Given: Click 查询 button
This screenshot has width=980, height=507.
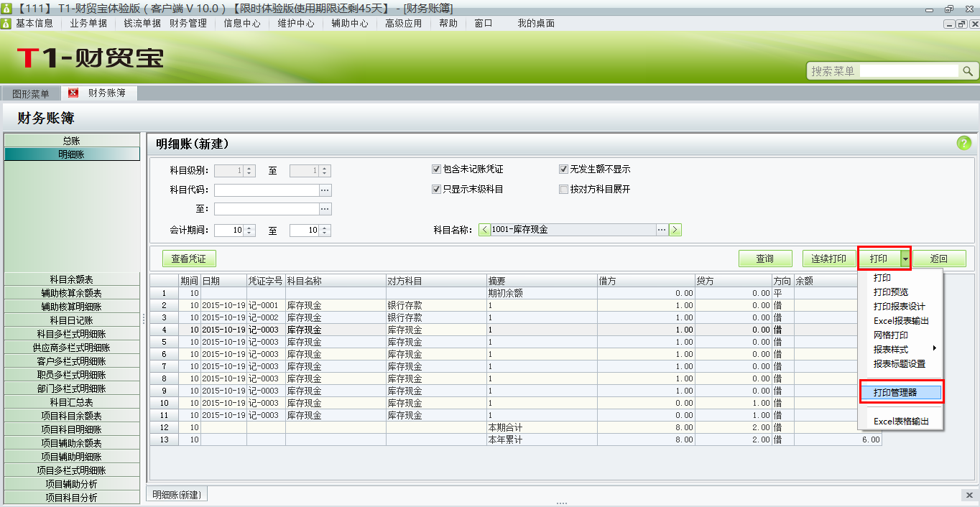Looking at the screenshot, I should pyautogui.click(x=765, y=259).
